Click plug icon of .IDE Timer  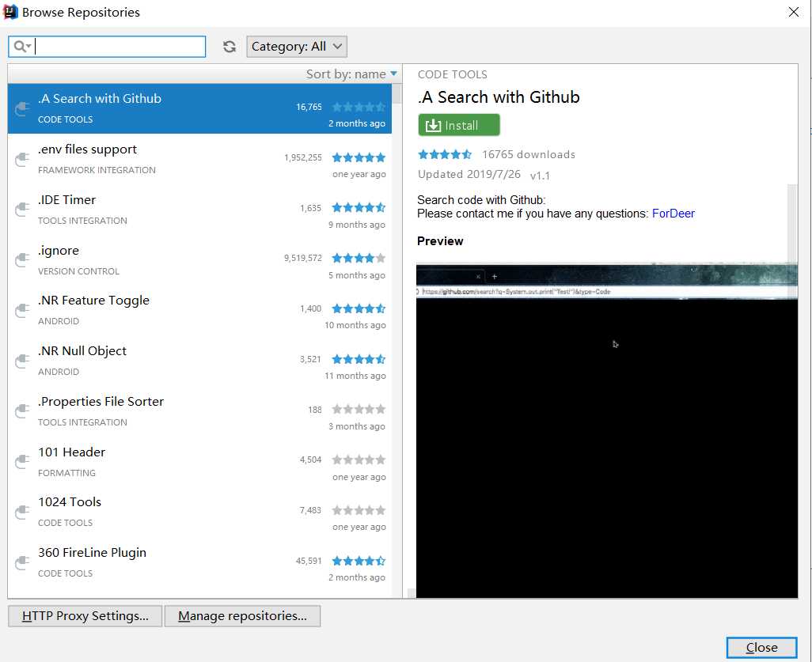click(21, 210)
